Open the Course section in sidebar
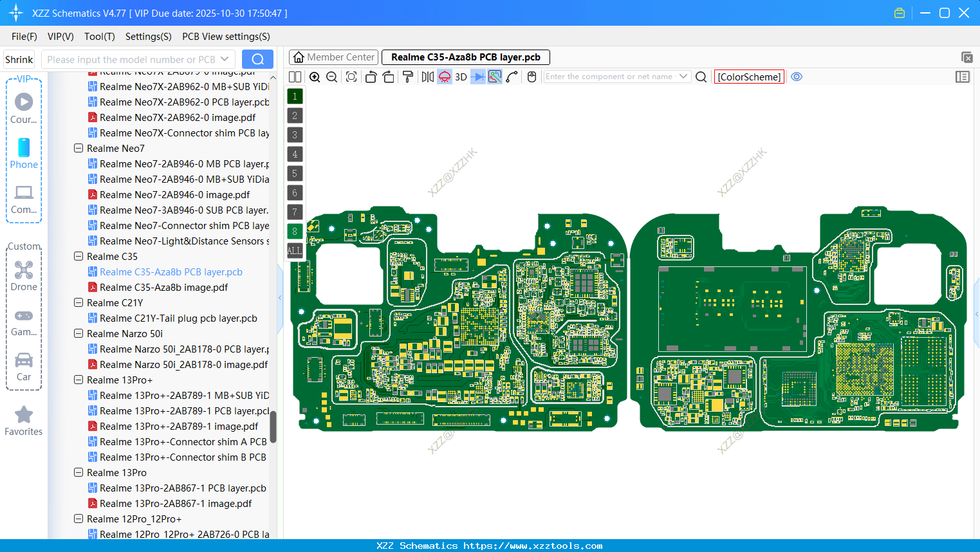 tap(24, 108)
